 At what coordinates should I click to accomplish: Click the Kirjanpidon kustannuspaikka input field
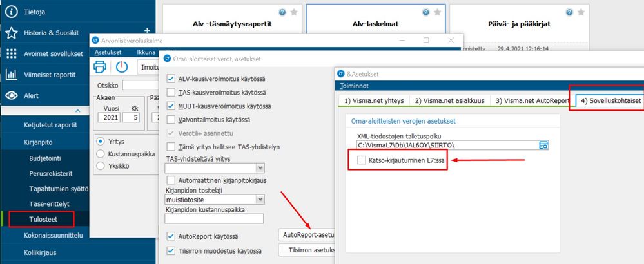pyautogui.click(x=214, y=218)
